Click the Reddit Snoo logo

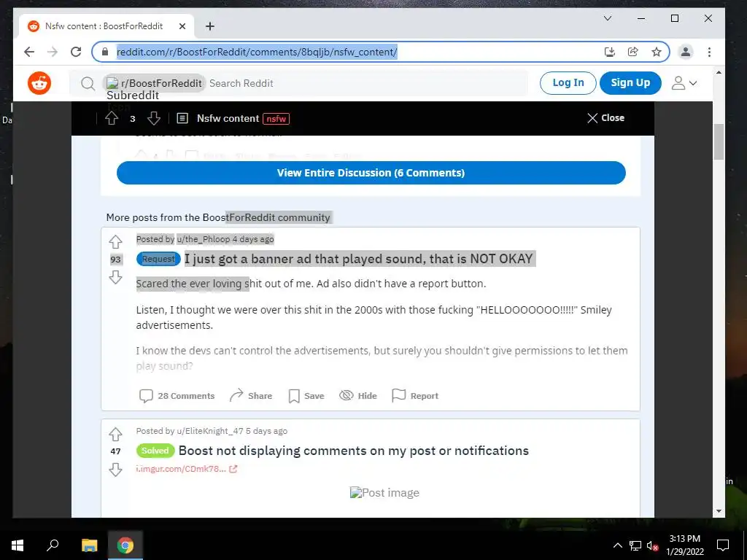point(39,83)
